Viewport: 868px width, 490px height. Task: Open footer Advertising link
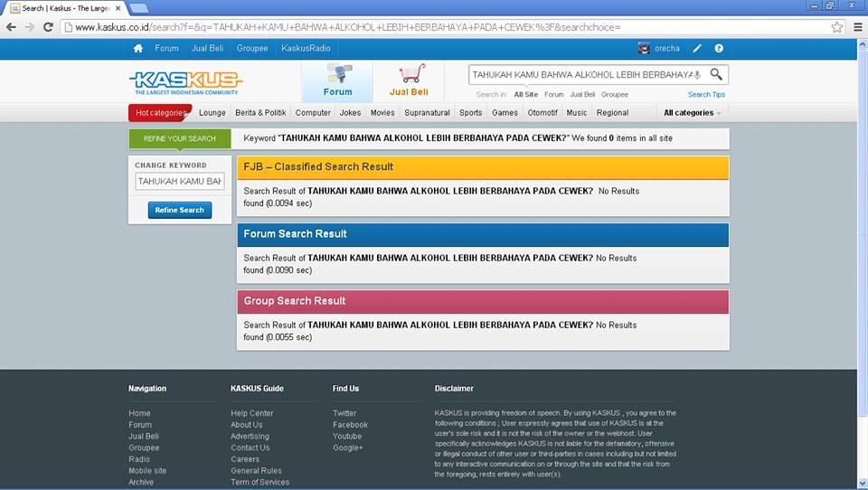250,437
